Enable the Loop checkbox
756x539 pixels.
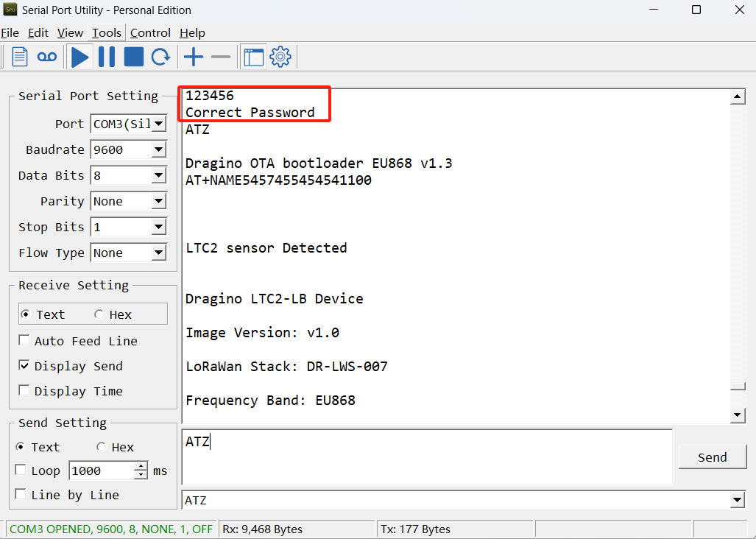tap(21, 470)
